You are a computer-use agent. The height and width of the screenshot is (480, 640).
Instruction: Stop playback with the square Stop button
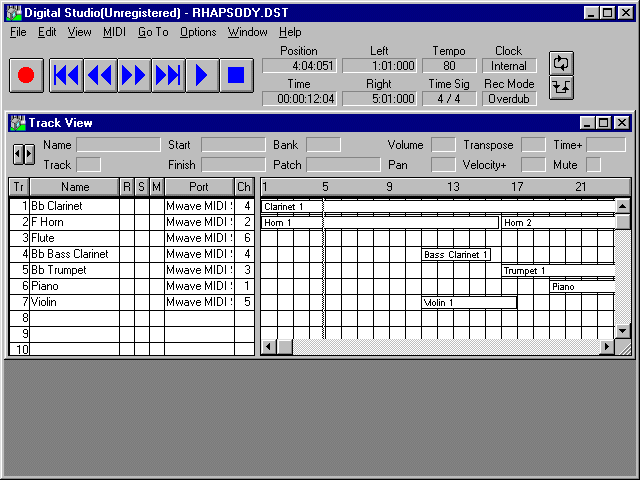coord(236,75)
